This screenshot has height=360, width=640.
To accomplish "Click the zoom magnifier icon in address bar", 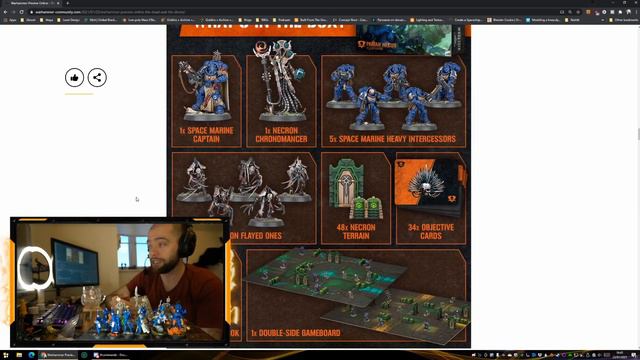I will click(x=570, y=12).
